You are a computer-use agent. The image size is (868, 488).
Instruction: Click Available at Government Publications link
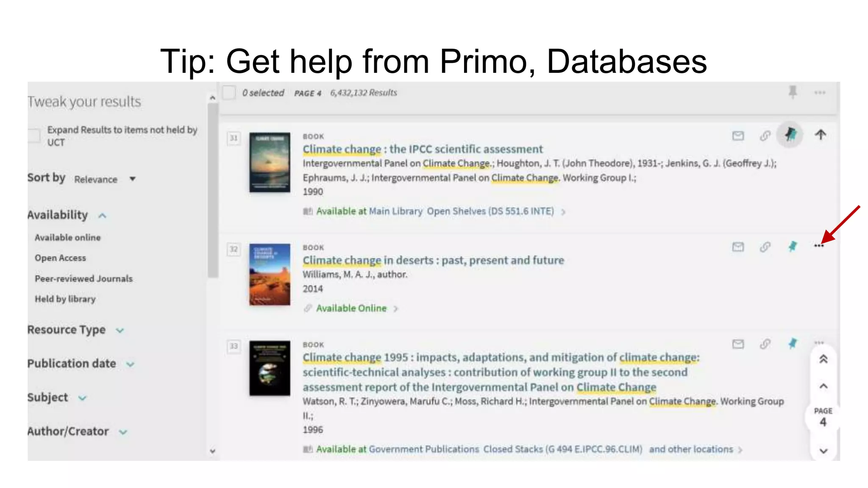[479, 449]
